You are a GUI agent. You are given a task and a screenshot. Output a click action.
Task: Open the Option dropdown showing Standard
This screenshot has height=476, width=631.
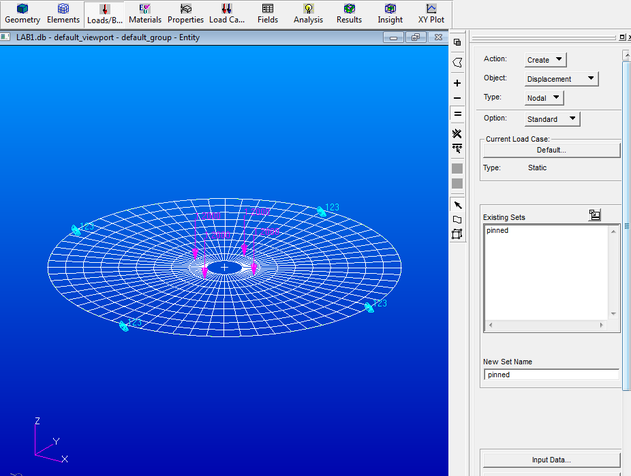click(553, 118)
